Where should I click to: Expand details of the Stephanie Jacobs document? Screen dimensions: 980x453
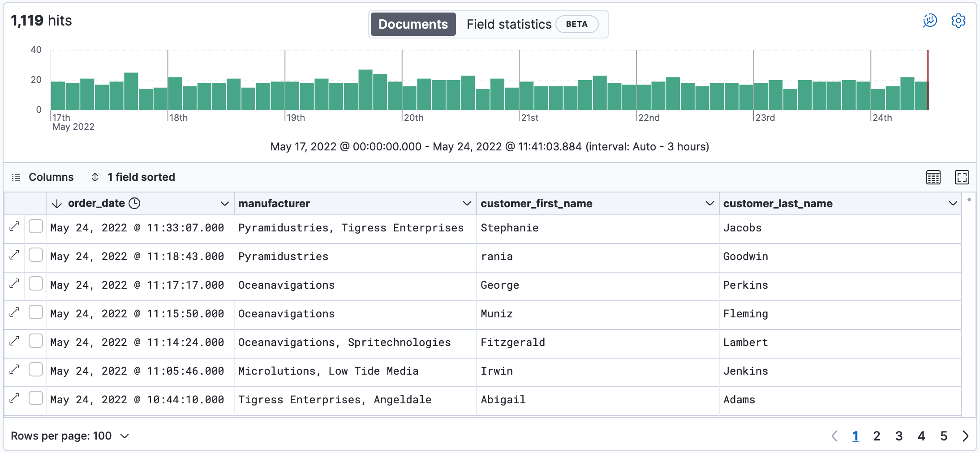[x=14, y=226]
